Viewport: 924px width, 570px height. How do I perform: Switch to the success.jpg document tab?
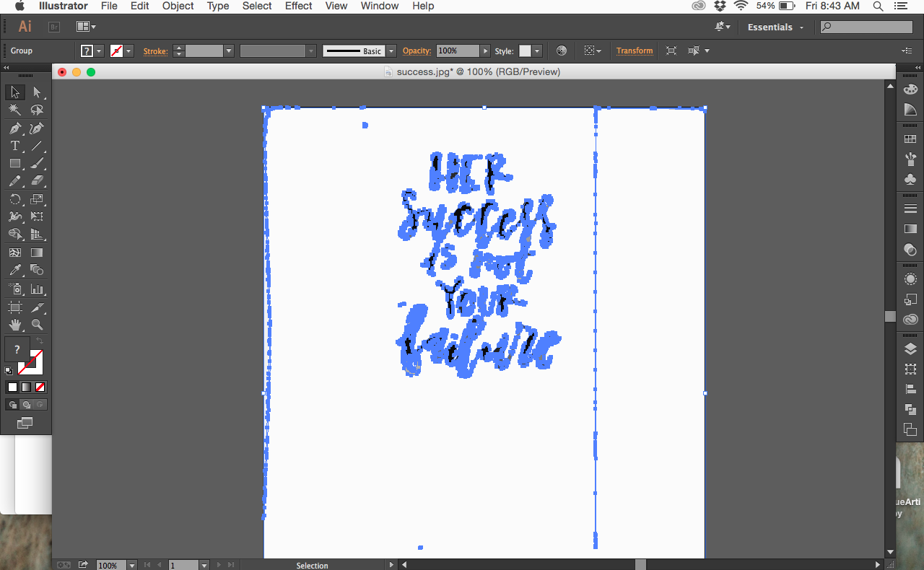(474, 71)
